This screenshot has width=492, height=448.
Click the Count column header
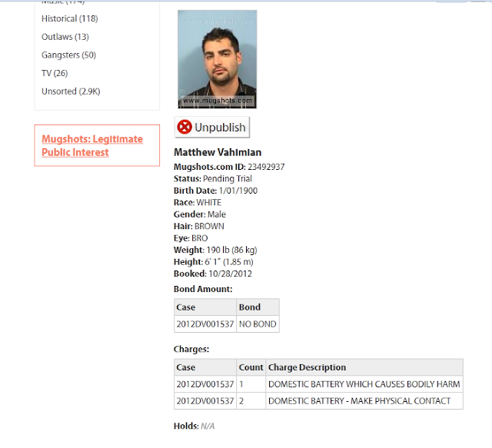coord(251,367)
